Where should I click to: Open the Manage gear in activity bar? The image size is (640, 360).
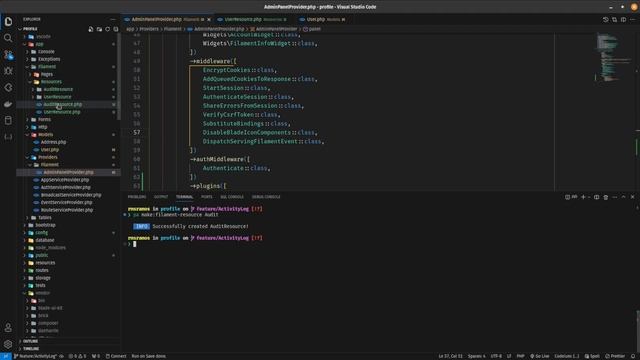8,344
